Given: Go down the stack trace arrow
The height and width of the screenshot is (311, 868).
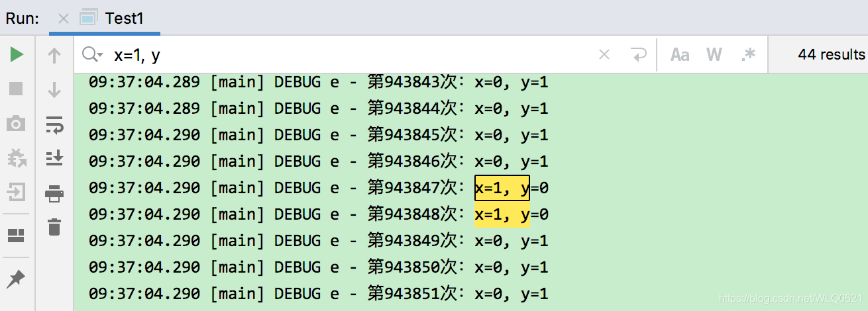Looking at the screenshot, I should (x=54, y=89).
